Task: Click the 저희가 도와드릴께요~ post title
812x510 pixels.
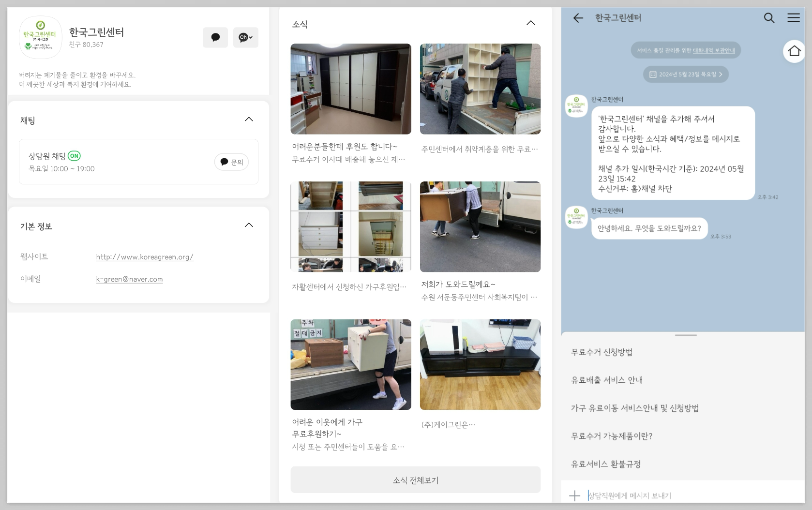Action: pyautogui.click(x=458, y=284)
